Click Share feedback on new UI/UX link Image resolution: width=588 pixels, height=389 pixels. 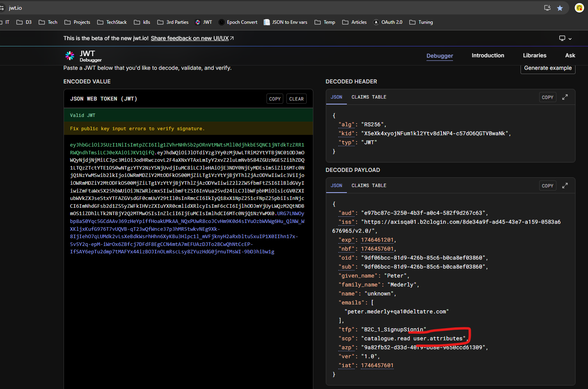pyautogui.click(x=192, y=38)
